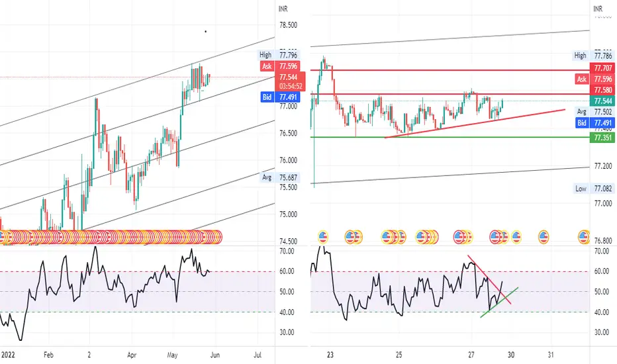Click date 23 on the intraday time axis

point(330,355)
